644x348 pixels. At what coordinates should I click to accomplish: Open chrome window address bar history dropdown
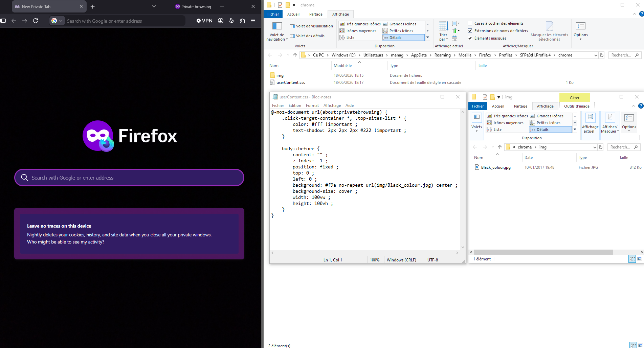[x=596, y=55]
